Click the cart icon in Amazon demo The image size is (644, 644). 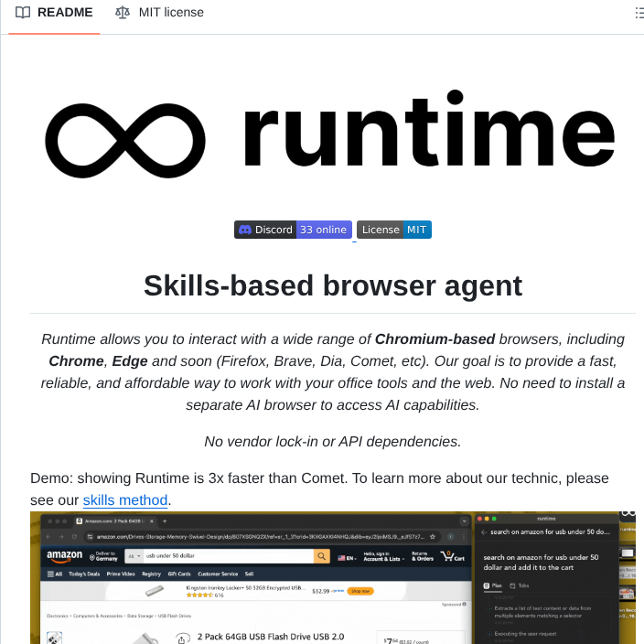[452, 556]
